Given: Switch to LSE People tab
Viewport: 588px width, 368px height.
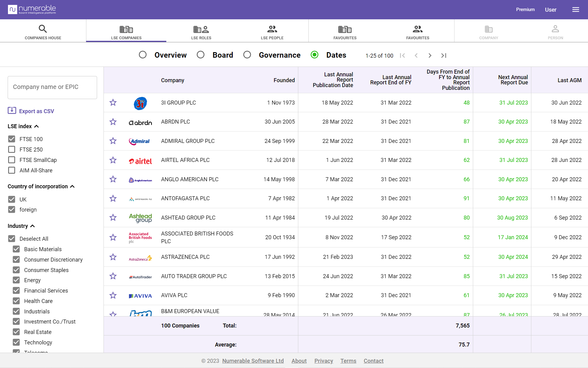Looking at the screenshot, I should (272, 32).
